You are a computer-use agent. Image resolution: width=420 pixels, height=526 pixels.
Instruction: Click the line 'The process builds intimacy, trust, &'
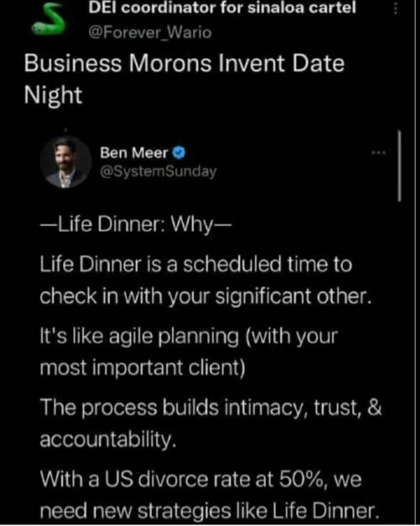[x=211, y=408]
